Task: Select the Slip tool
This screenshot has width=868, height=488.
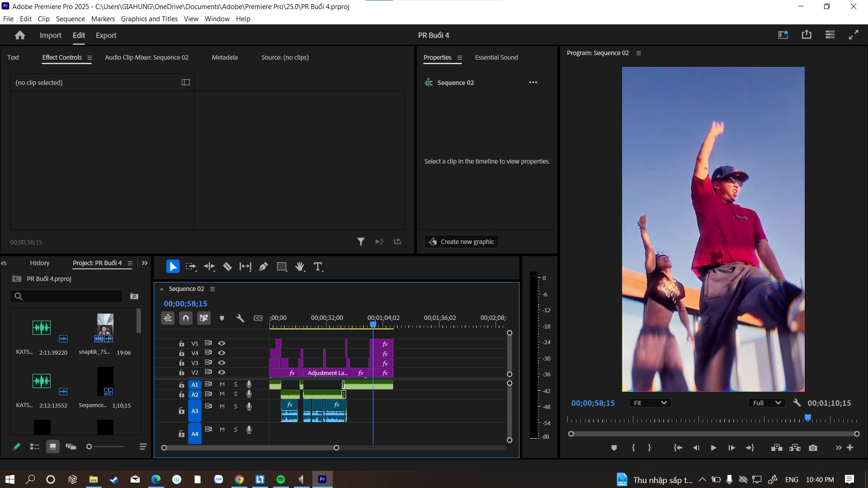Action: (x=245, y=267)
